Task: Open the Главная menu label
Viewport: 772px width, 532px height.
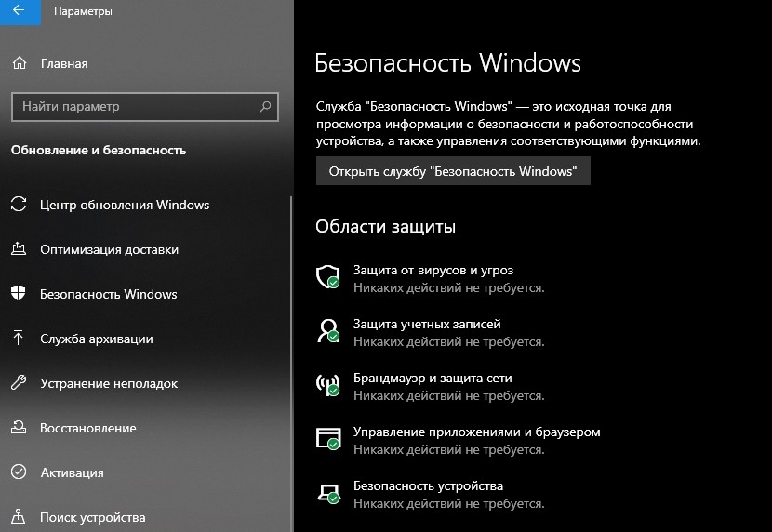Action: tap(64, 63)
